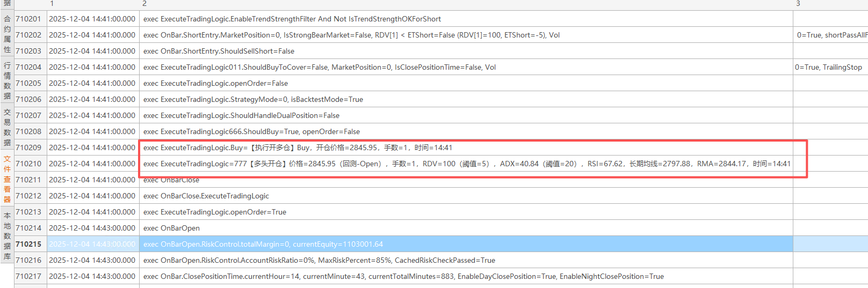Screen dimensions: 868x288
Task: Click column header 2
Action: point(144,4)
